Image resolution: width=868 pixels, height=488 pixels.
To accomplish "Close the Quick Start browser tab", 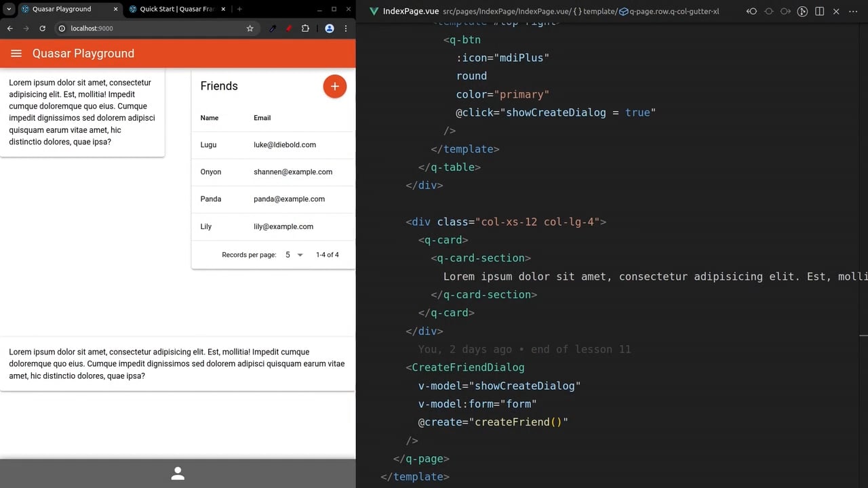I will (223, 9).
